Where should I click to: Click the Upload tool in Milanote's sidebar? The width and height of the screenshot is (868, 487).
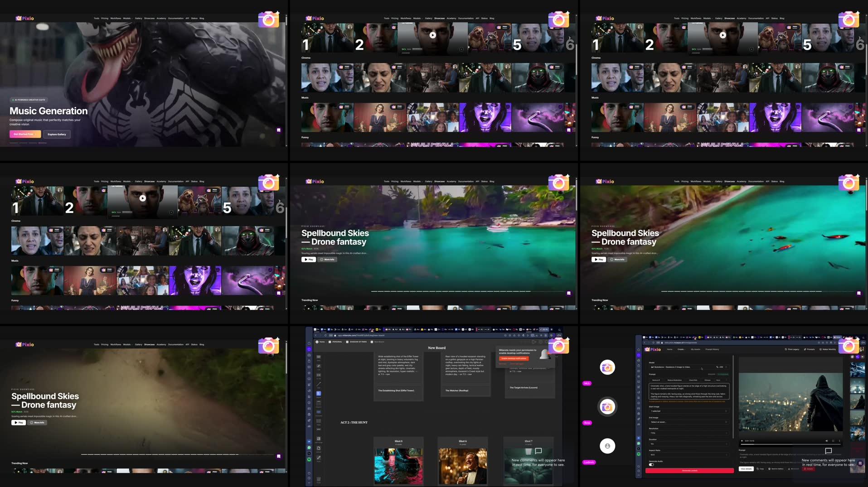pyautogui.click(x=319, y=448)
